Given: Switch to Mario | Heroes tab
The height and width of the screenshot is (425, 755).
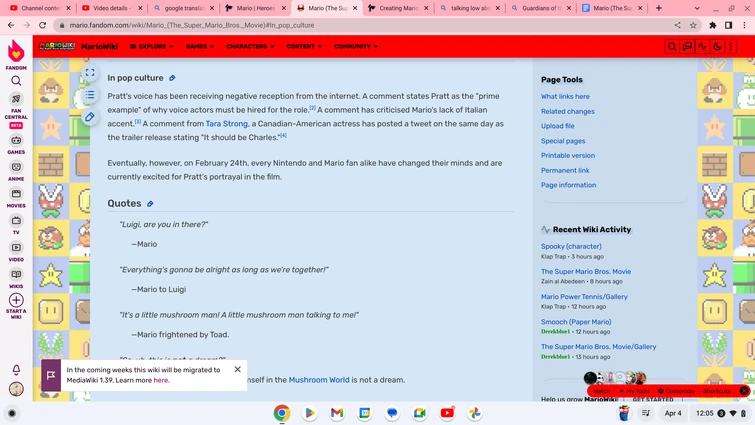Looking at the screenshot, I should [255, 8].
